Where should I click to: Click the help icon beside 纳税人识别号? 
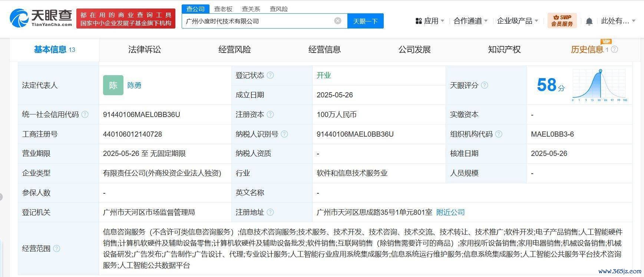click(x=284, y=134)
